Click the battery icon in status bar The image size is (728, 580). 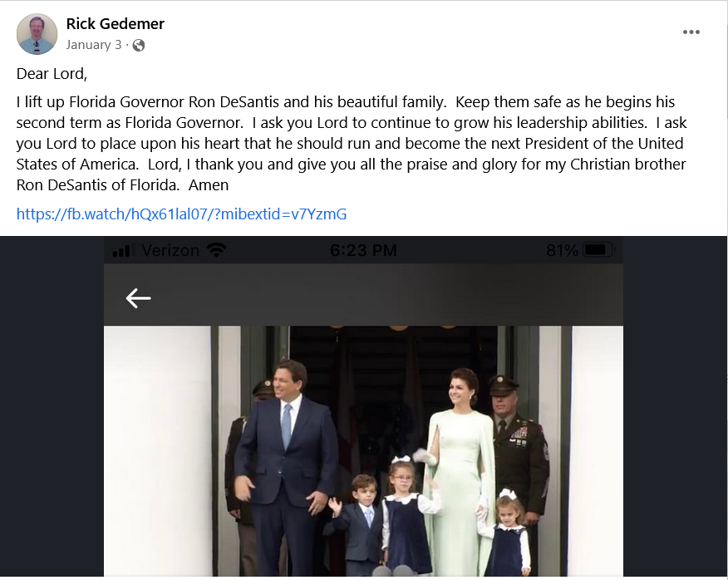click(598, 250)
